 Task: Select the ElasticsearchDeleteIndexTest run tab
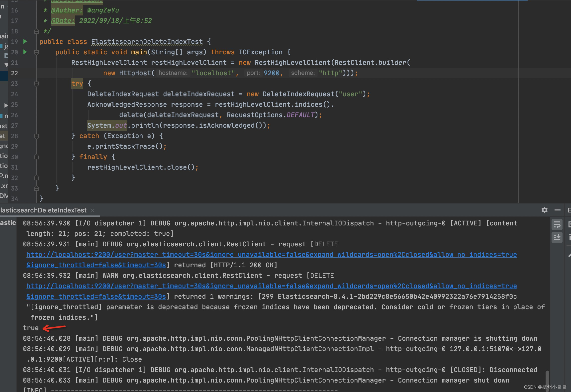pos(44,210)
